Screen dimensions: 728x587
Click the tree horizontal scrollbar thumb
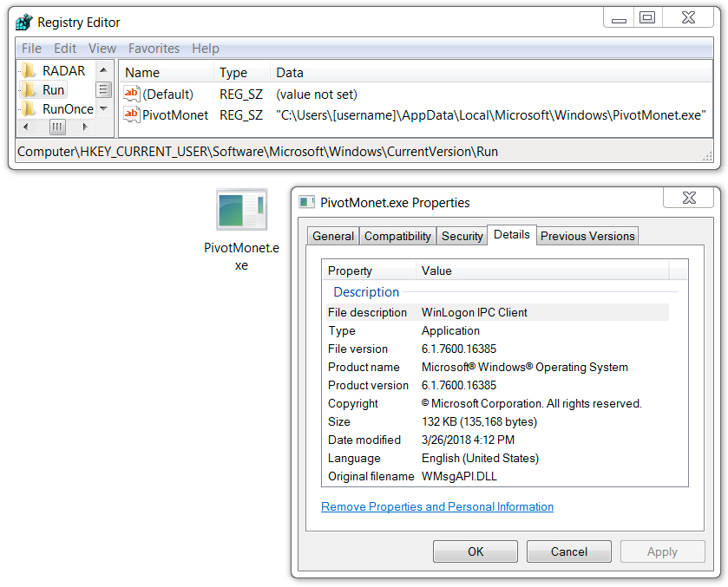click(x=57, y=127)
